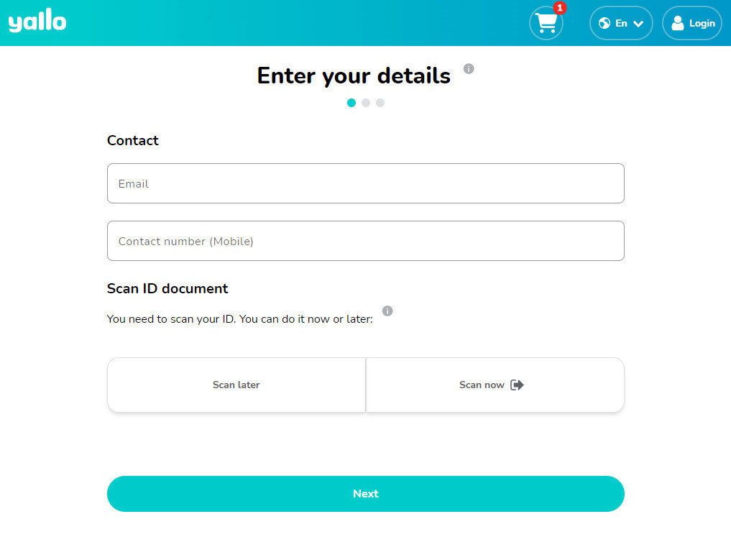Focus the Contact number (Mobile) field

[x=365, y=241]
